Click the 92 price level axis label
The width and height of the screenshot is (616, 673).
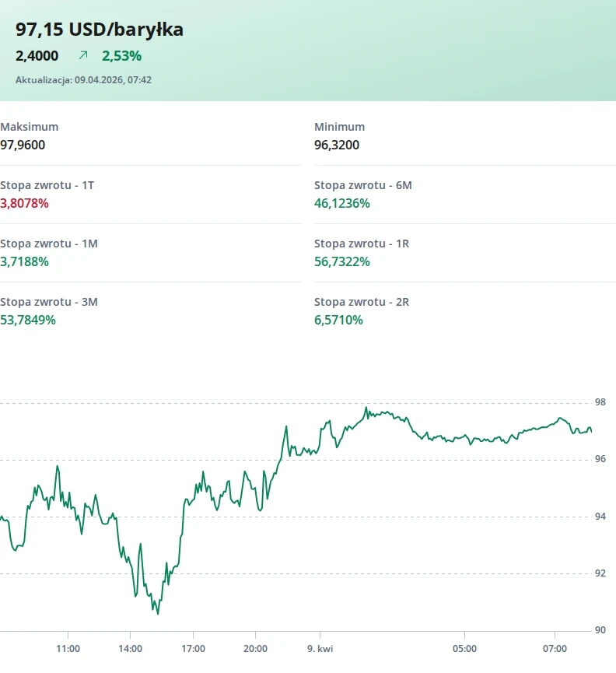tap(600, 573)
